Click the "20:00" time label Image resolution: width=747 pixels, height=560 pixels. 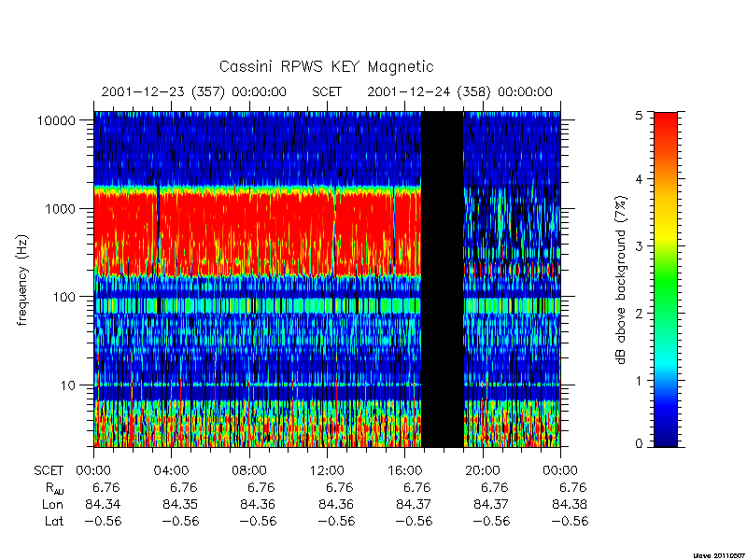tap(483, 471)
